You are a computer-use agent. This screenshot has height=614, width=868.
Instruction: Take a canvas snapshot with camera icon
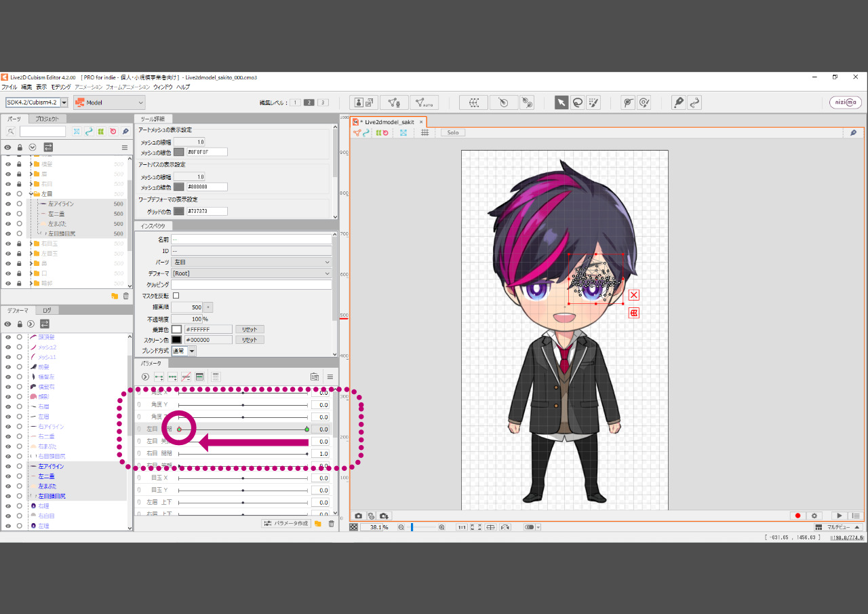click(x=359, y=516)
